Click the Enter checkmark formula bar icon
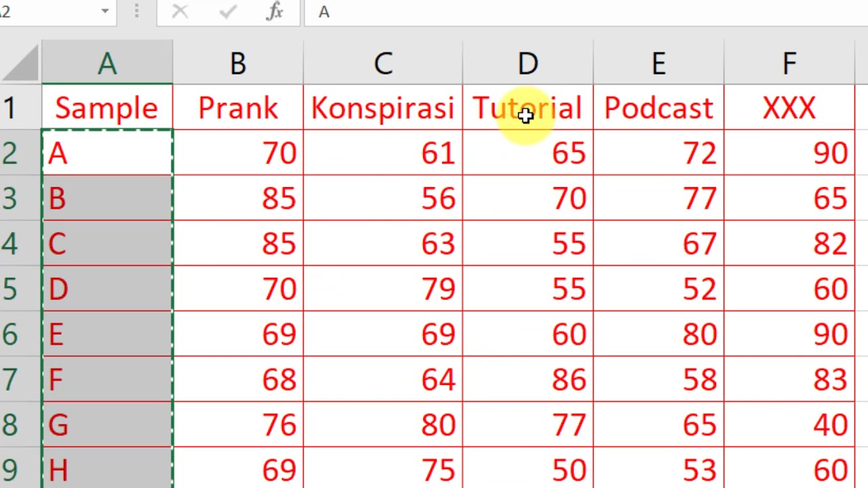The image size is (868, 488). 228,12
